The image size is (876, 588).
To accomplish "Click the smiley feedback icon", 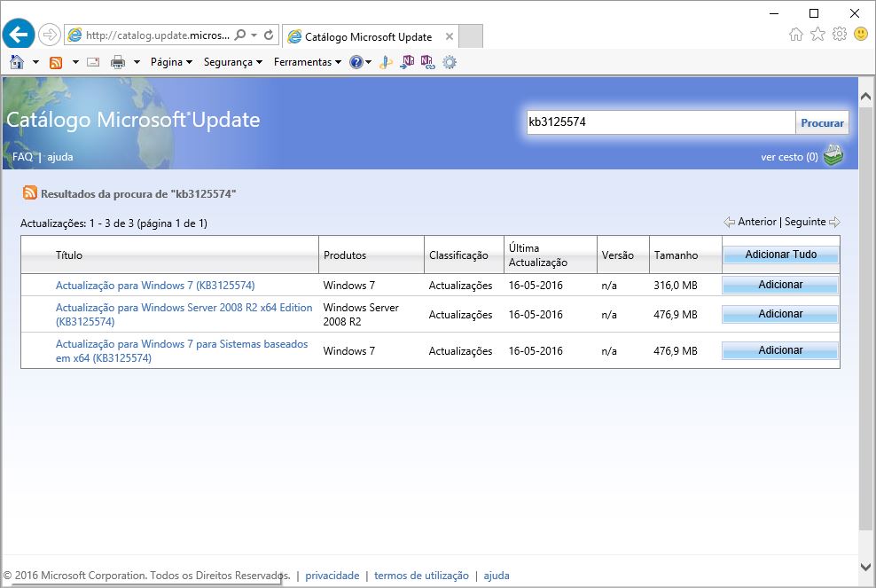I will [861, 34].
